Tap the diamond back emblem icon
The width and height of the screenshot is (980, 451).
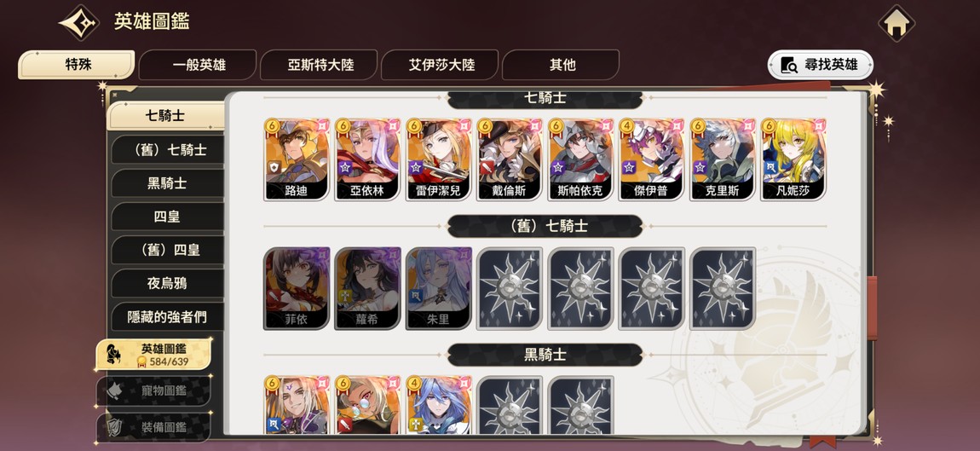coord(78,23)
